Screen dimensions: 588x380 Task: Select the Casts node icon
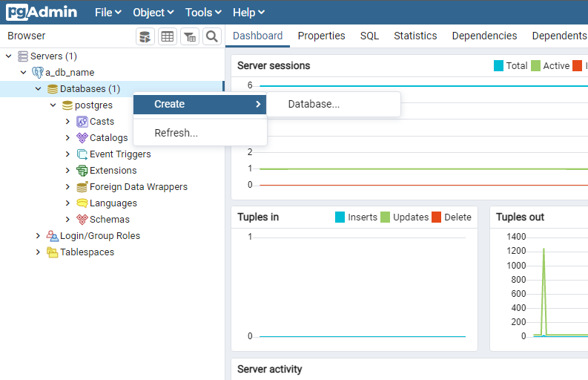point(82,122)
